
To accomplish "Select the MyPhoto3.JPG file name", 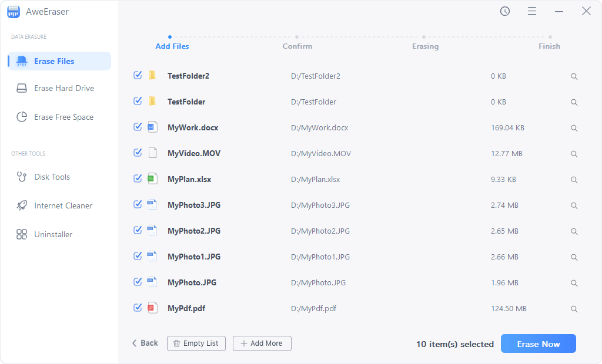I will click(194, 205).
